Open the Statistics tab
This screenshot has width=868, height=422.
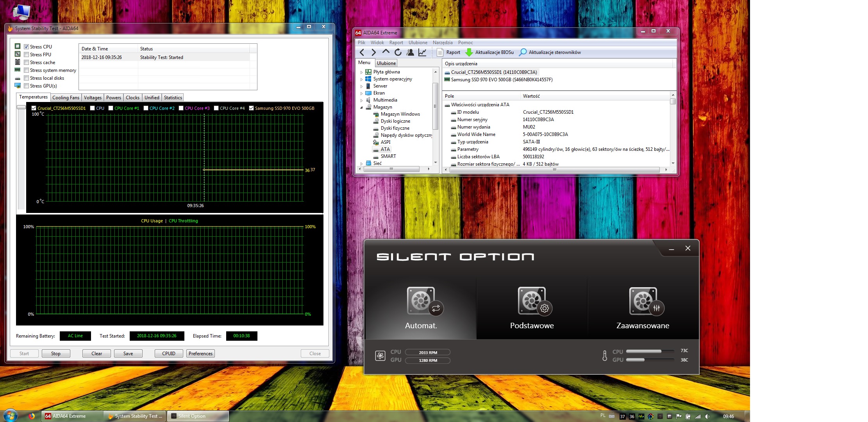click(173, 98)
